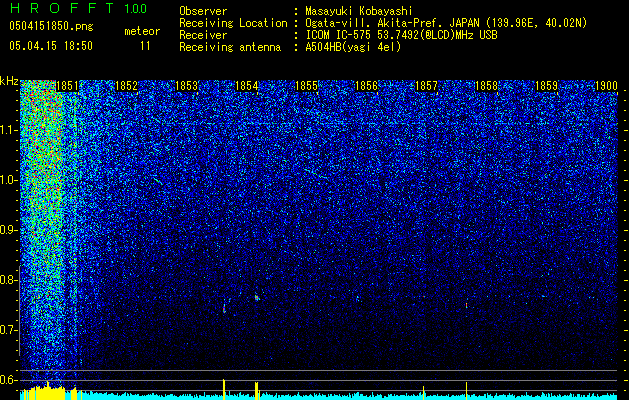629x400 pixels.
Task: Click the A504HB(yagi 4el) antenna value
Action: [353, 47]
